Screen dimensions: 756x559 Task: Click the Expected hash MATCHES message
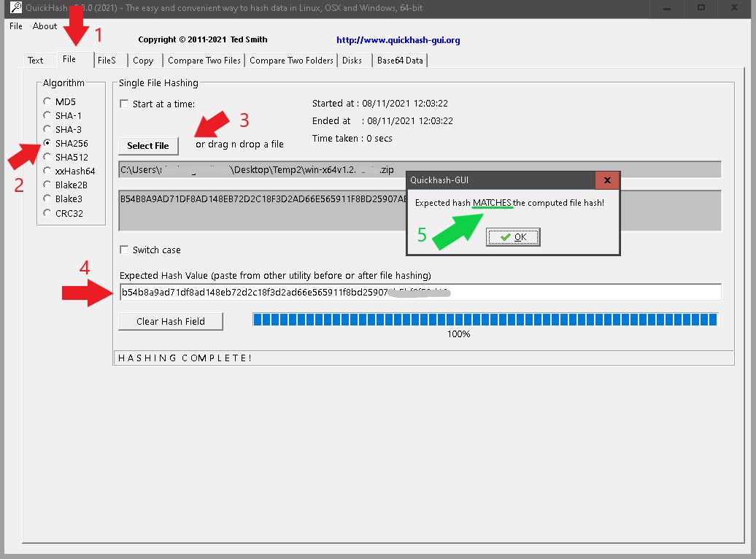[509, 203]
